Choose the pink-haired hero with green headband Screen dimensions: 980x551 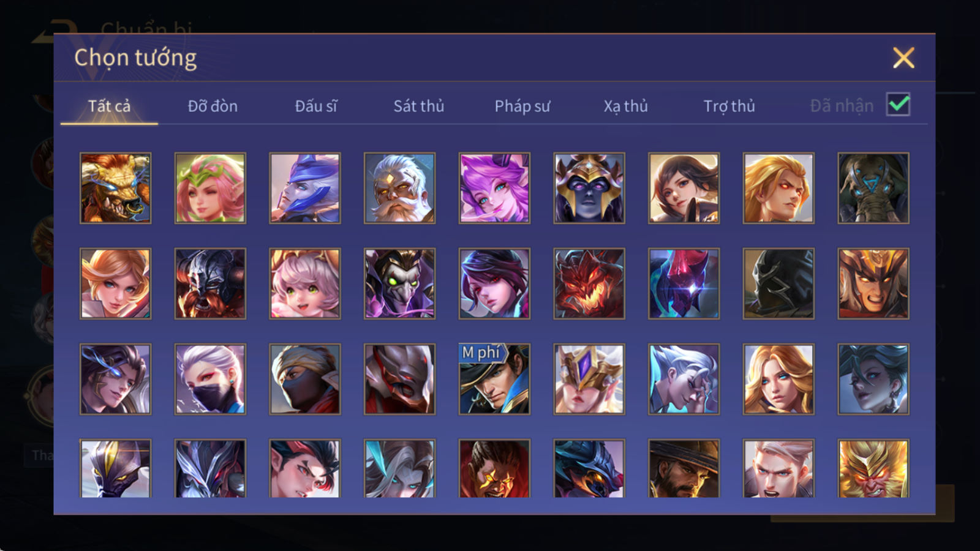[210, 188]
